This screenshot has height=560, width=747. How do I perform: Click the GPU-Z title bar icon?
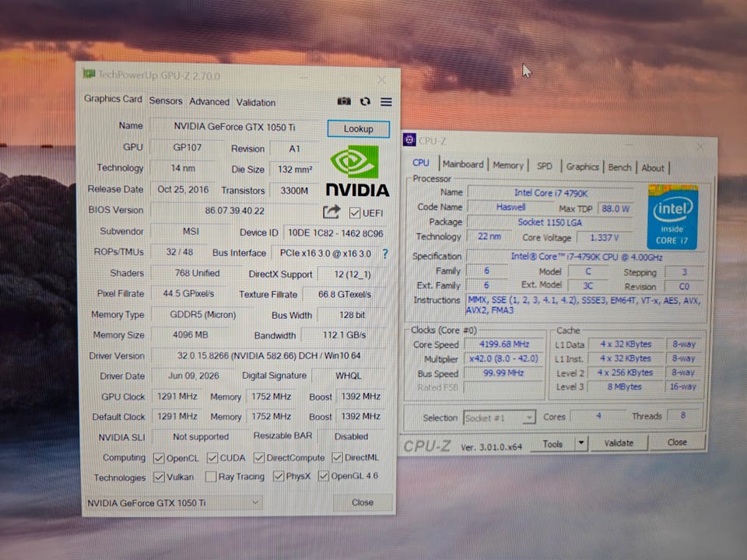[x=89, y=74]
